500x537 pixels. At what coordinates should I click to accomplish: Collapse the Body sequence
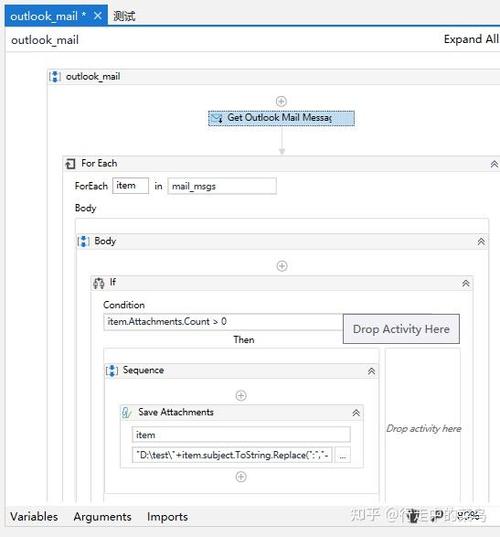point(481,241)
